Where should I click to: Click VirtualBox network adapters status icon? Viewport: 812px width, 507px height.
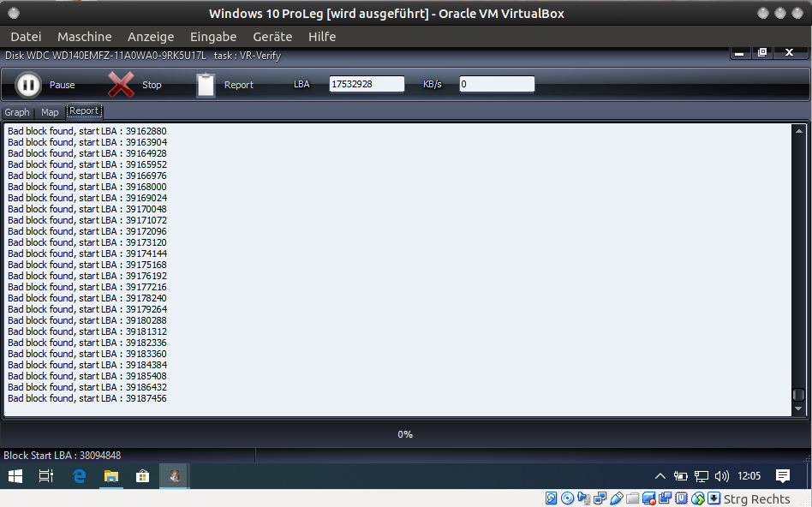click(x=600, y=498)
